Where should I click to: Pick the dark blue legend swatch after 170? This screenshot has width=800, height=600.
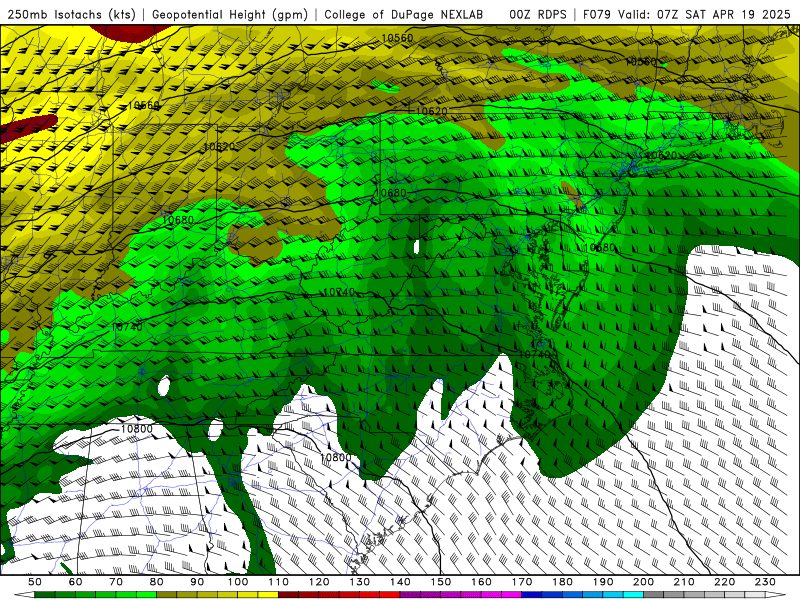(532, 595)
